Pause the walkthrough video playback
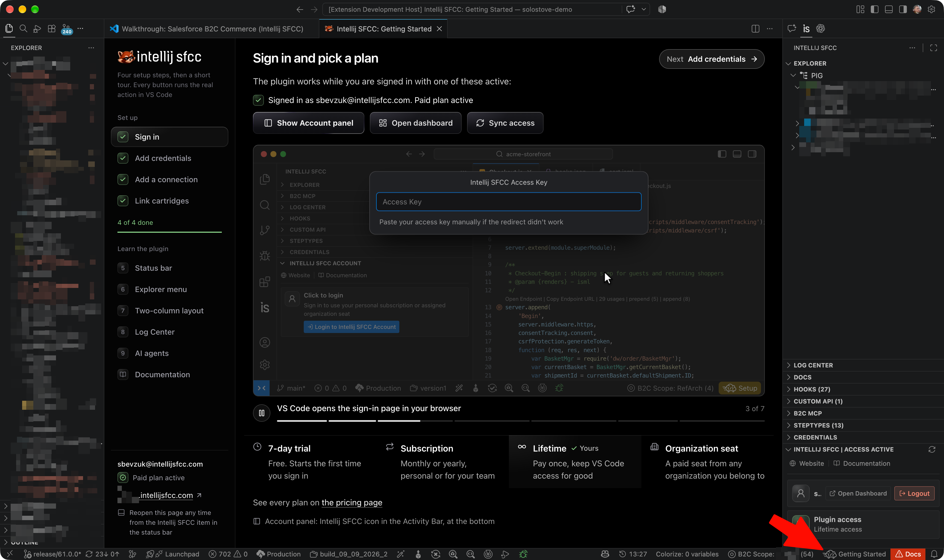Viewport: 944px width, 560px height. pos(261,413)
